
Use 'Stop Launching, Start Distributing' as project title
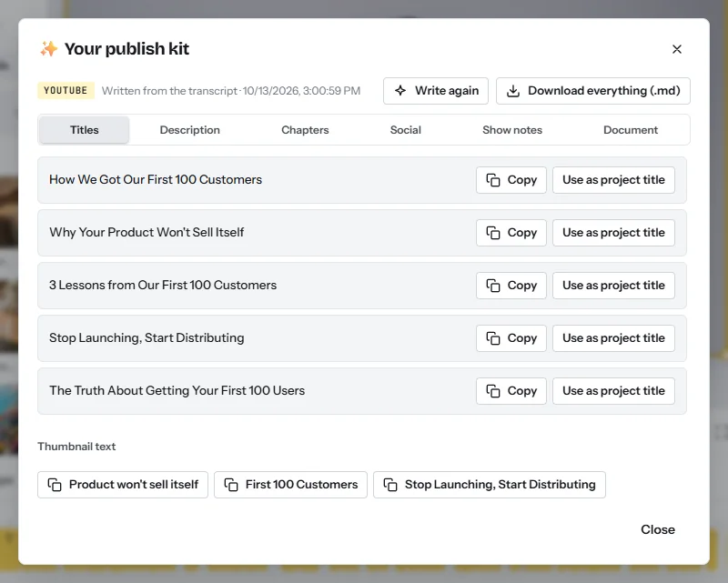[x=613, y=338]
